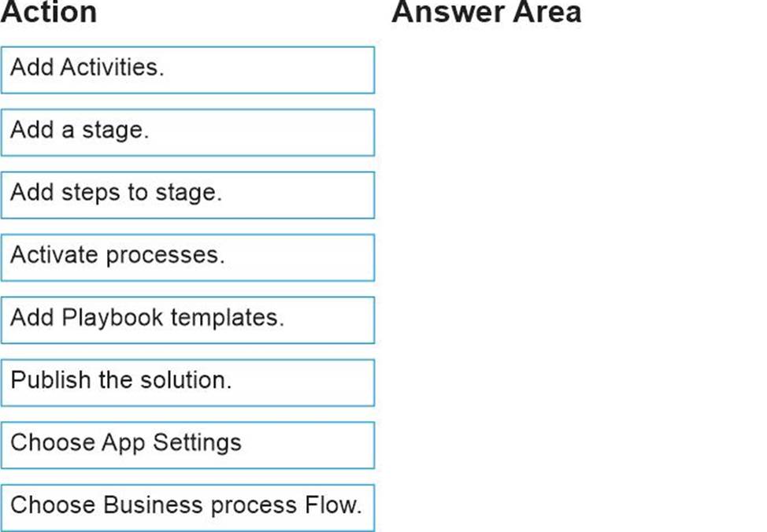767x532 pixels.
Task: Click the 'Answer Area' heading
Action: (486, 13)
